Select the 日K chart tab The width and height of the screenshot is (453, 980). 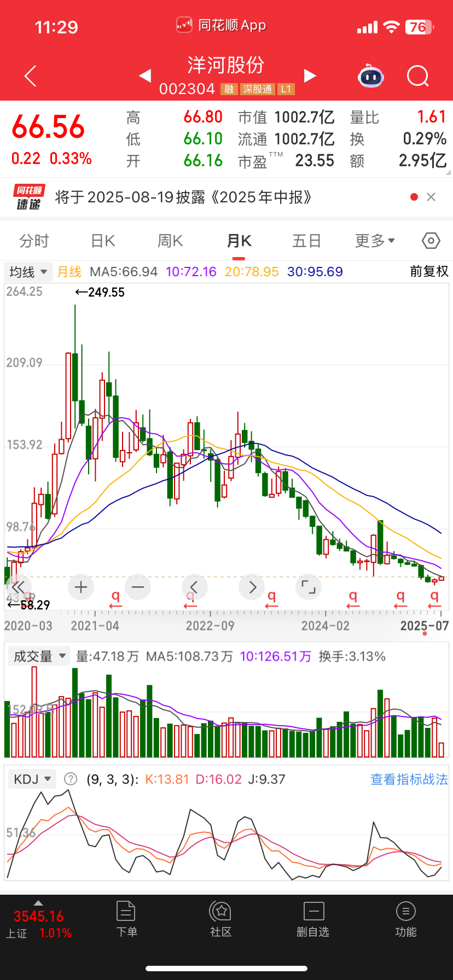tap(102, 241)
